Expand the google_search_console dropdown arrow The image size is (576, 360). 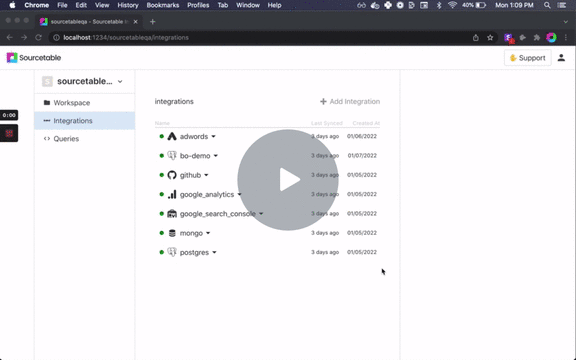261,213
